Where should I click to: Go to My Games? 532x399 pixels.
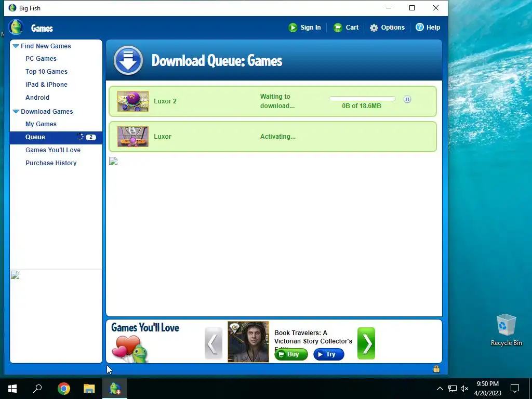pos(41,124)
